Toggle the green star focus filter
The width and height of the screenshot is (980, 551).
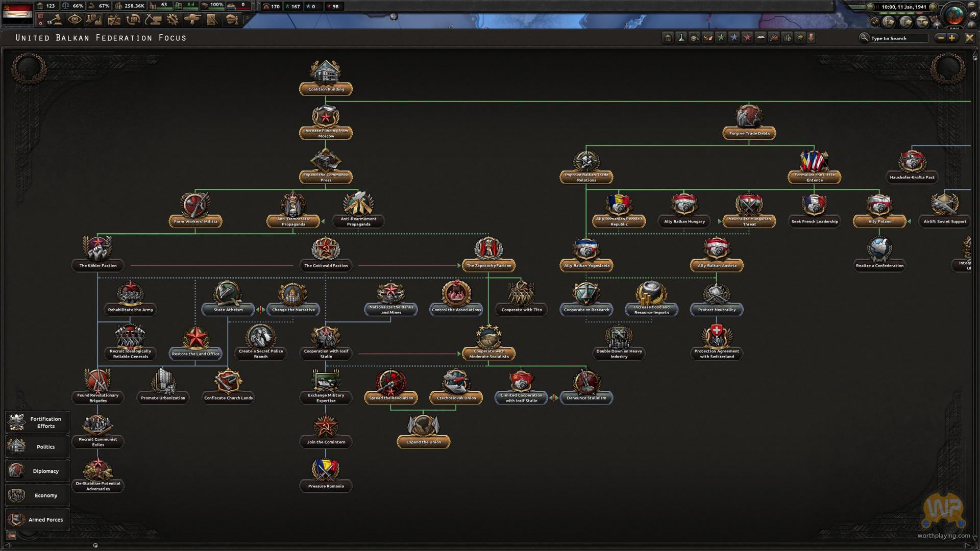[x=721, y=38]
